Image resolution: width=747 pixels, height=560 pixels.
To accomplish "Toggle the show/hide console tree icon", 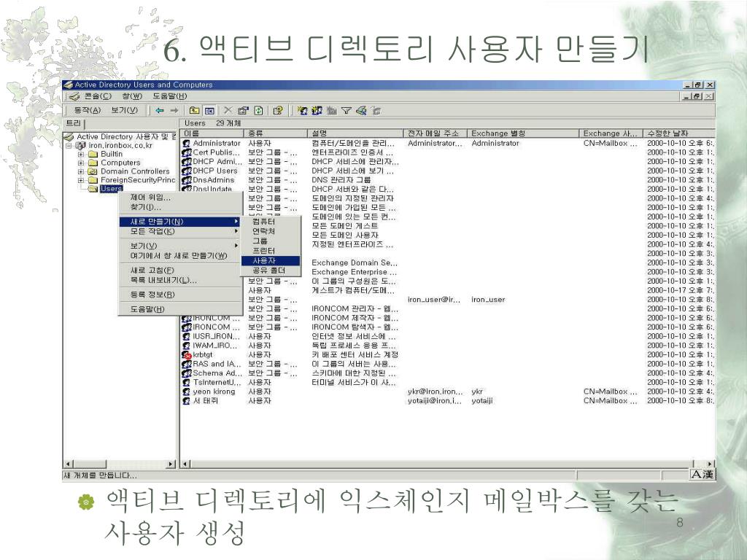I will (x=209, y=111).
